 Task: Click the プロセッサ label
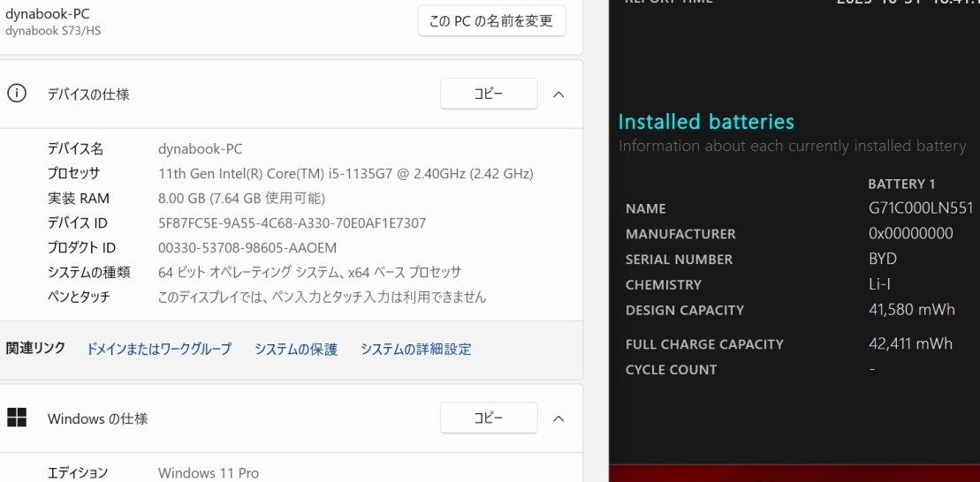point(73,174)
